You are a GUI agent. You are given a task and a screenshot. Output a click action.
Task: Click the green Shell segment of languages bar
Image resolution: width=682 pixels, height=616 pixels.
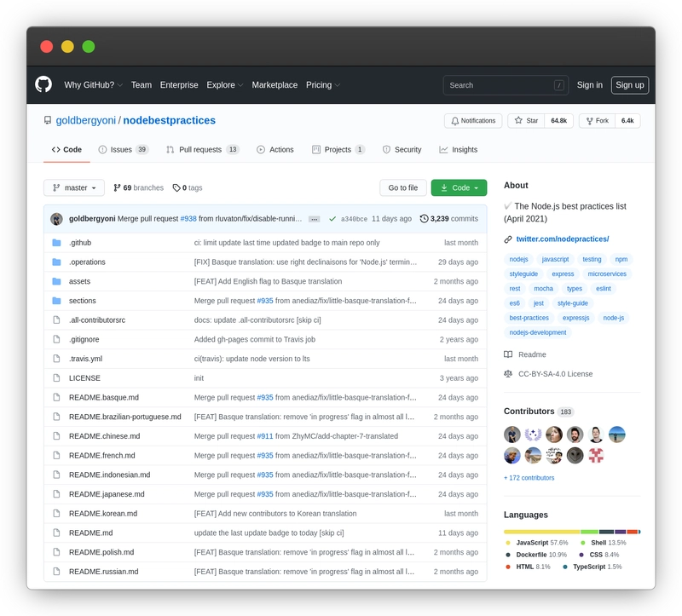point(589,532)
